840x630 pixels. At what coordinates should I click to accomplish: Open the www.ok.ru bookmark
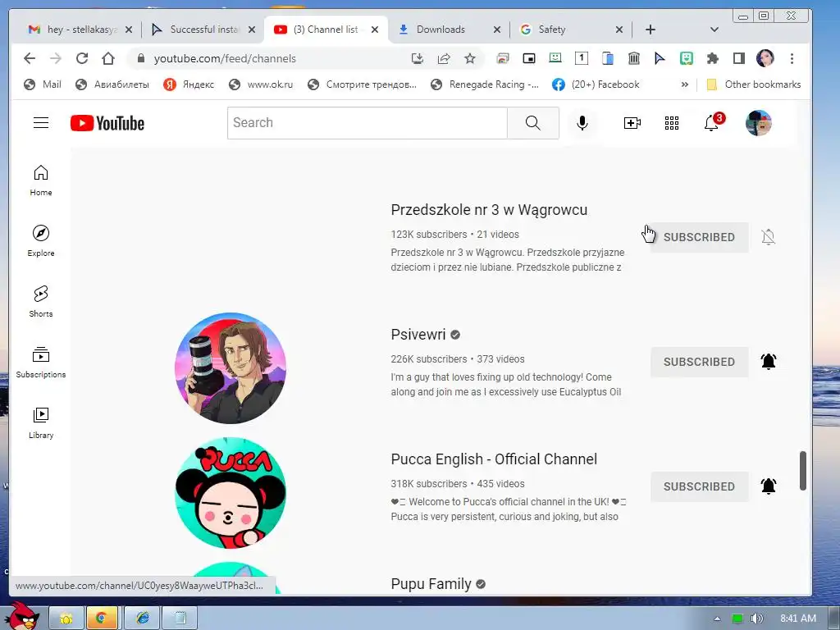pyautogui.click(x=261, y=84)
